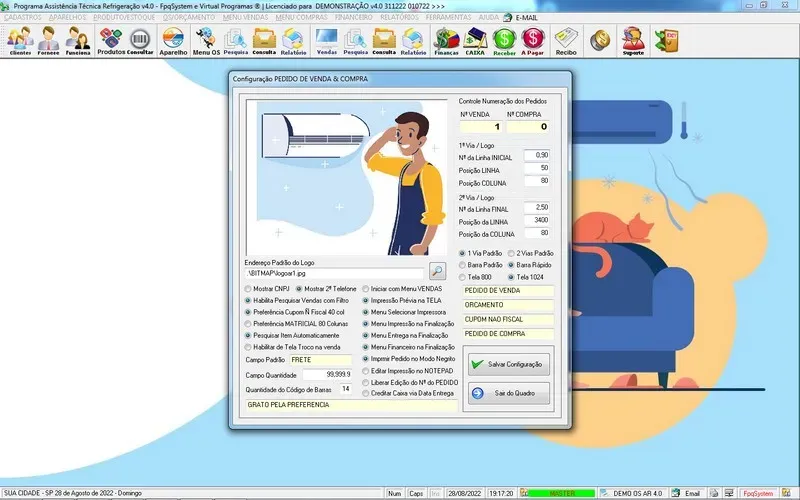
Task: Open the A Pagar icon
Action: [533, 41]
